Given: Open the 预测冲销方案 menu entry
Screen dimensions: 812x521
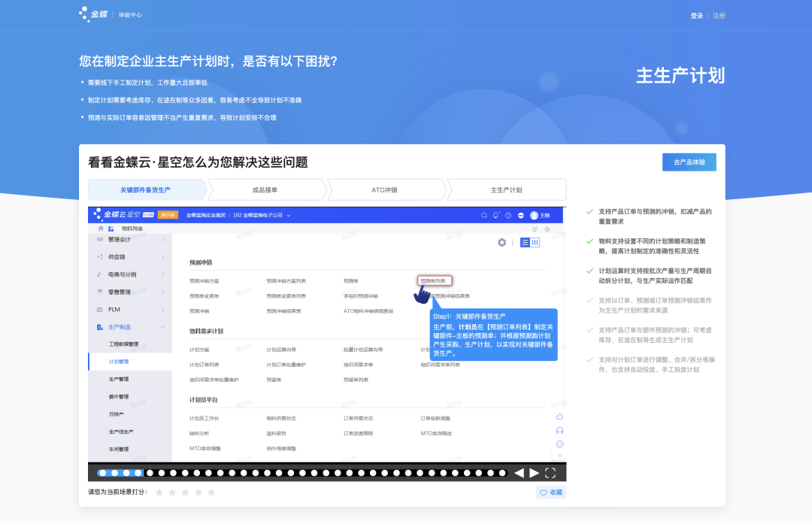Looking at the screenshot, I should (204, 281).
